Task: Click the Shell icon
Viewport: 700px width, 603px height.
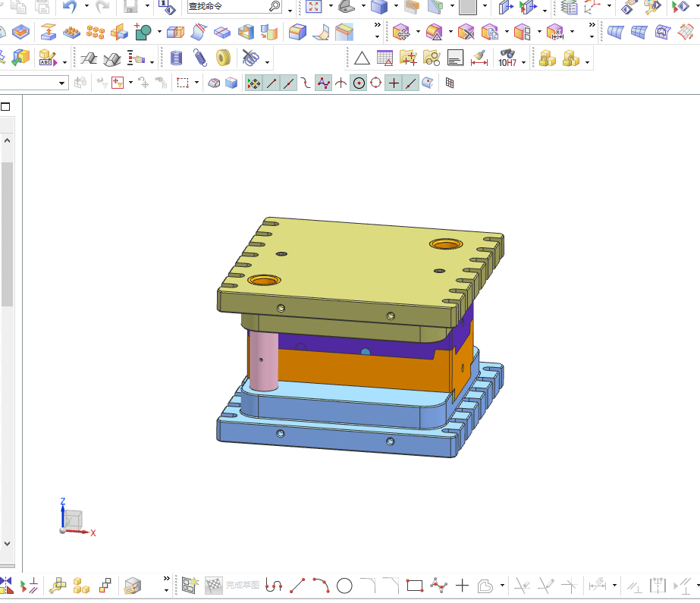Action: click(246, 32)
